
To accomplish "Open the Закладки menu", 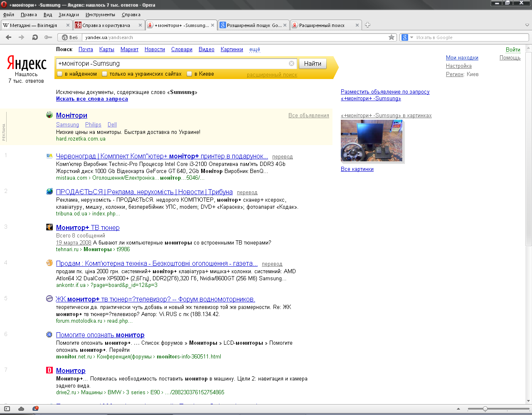I will pyautogui.click(x=69, y=15).
